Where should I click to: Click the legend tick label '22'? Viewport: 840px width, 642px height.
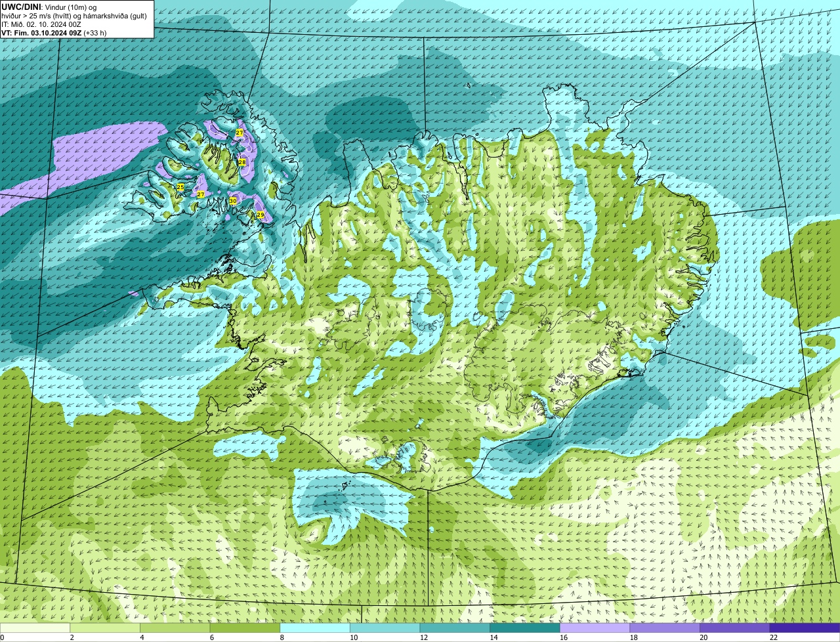774,637
